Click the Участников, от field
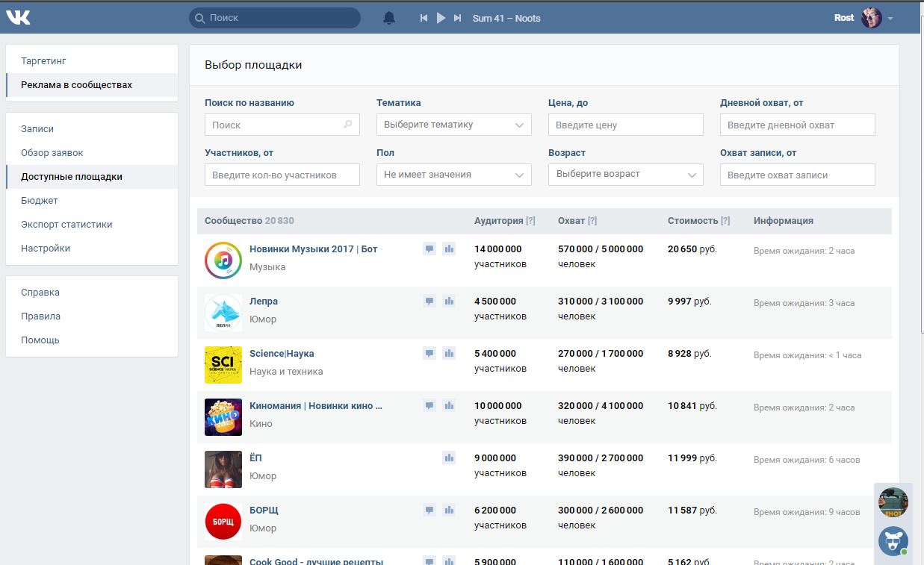The image size is (924, 565). coord(282,175)
